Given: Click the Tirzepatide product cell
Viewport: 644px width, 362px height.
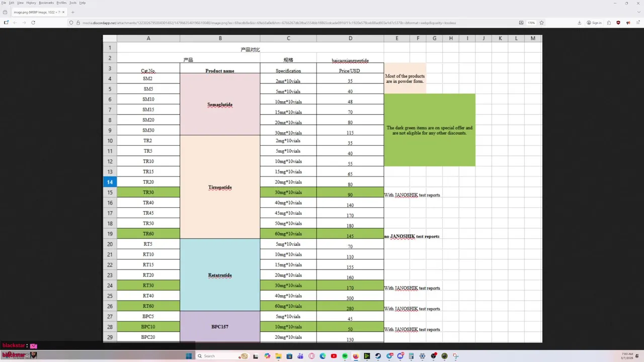Looking at the screenshot, I should 220,187.
